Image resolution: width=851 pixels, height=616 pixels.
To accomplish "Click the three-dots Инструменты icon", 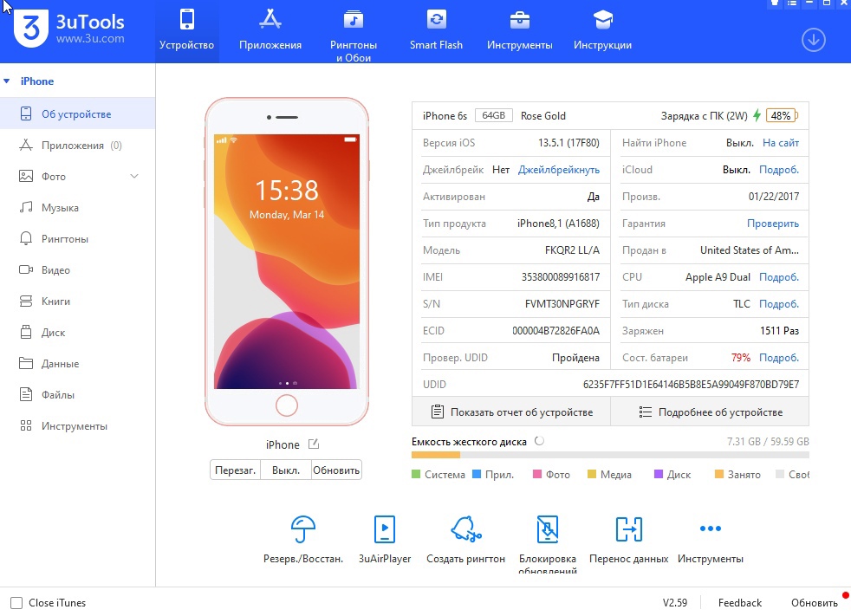I will tap(710, 528).
